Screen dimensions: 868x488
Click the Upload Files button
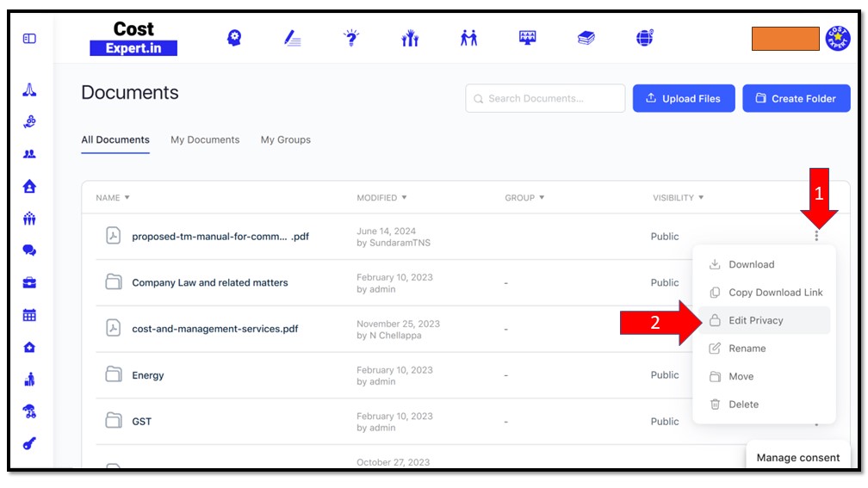(683, 98)
